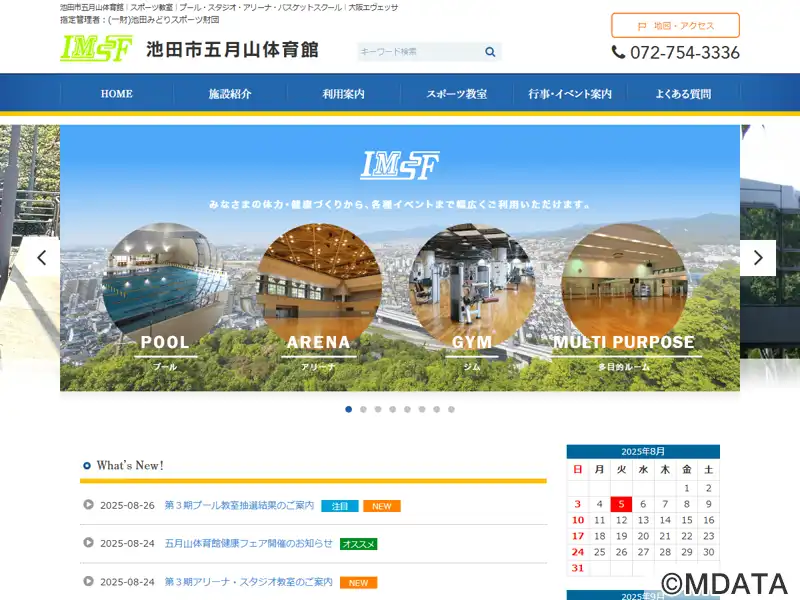Open the スポーツ教室 menu item

457,94
